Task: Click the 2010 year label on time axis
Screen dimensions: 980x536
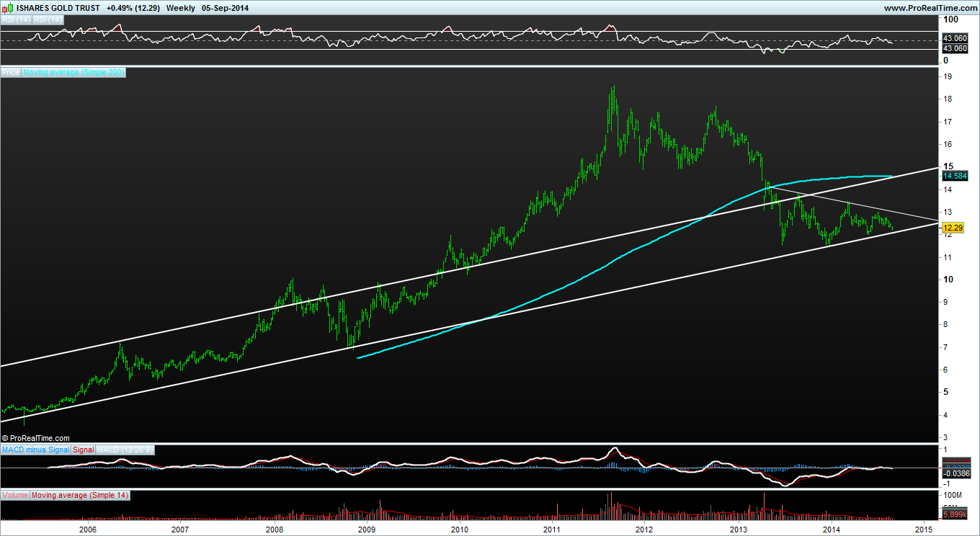Action: (460, 530)
